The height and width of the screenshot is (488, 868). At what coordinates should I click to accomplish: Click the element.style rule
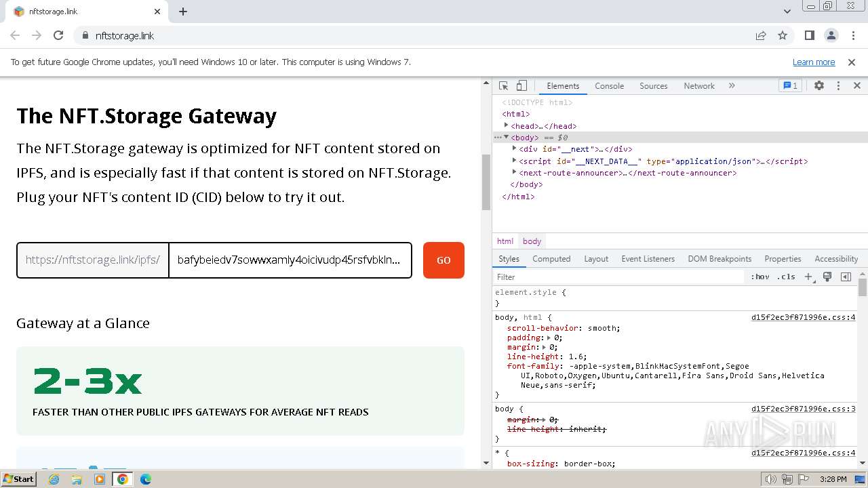click(x=530, y=292)
